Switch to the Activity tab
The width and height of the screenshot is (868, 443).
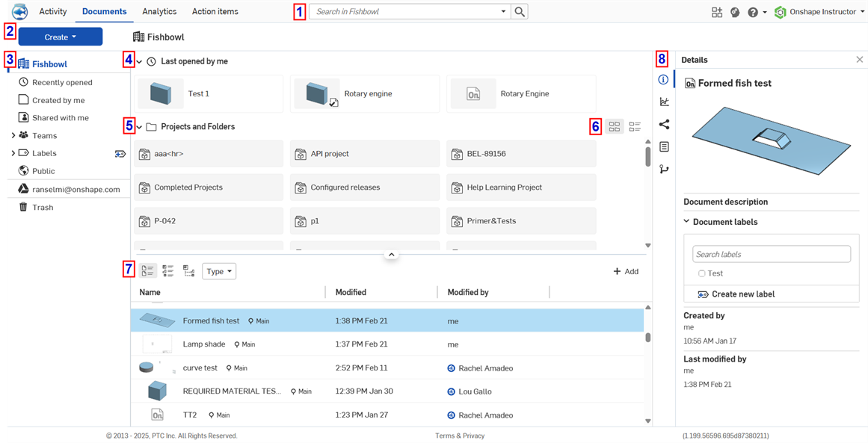53,11
